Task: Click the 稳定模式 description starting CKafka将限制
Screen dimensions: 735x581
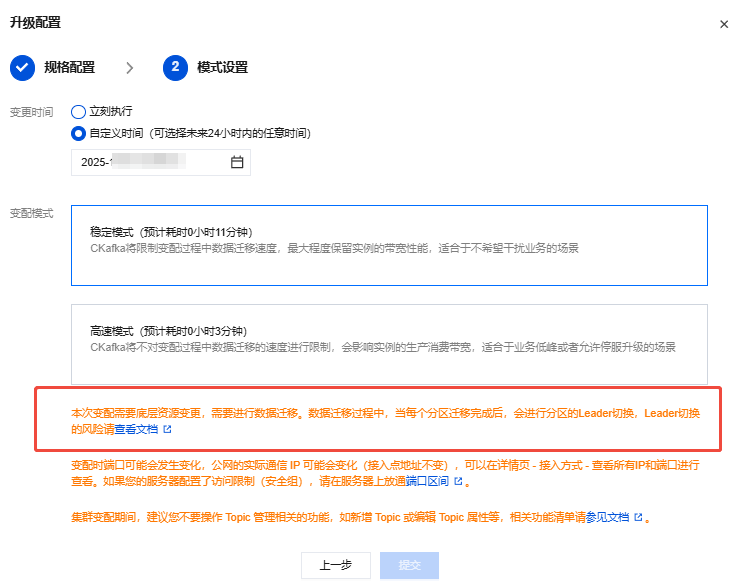Action: click(334, 249)
